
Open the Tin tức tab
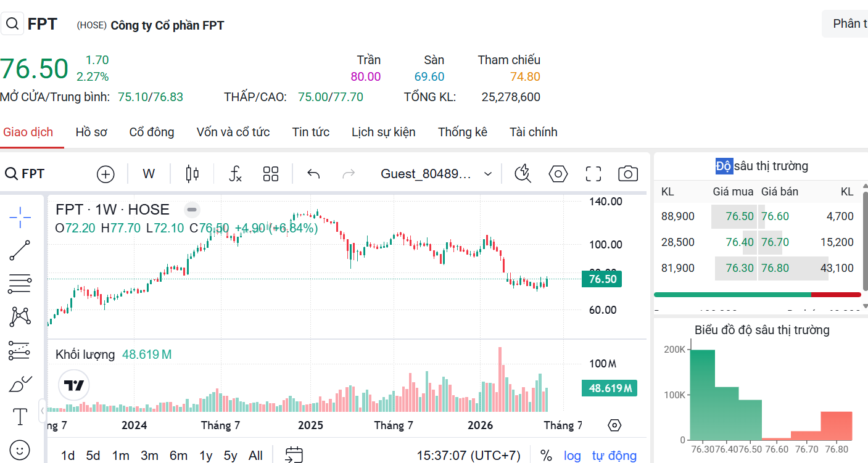311,132
